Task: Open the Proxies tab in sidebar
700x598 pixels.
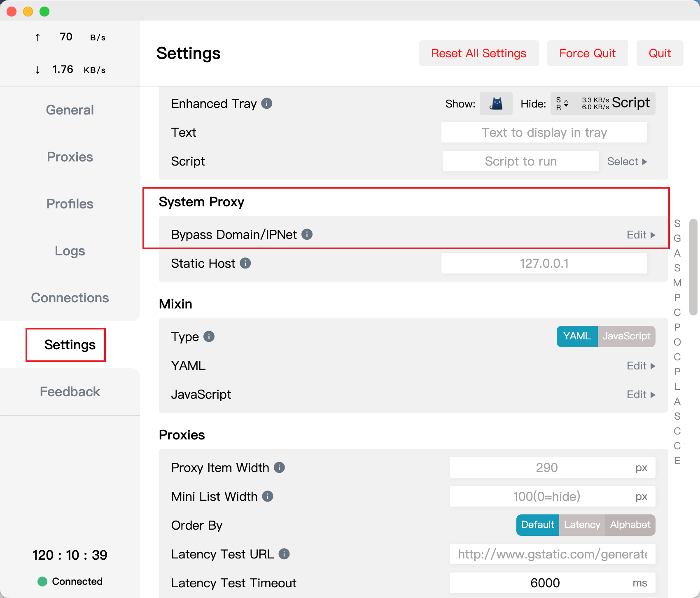Action: (70, 157)
